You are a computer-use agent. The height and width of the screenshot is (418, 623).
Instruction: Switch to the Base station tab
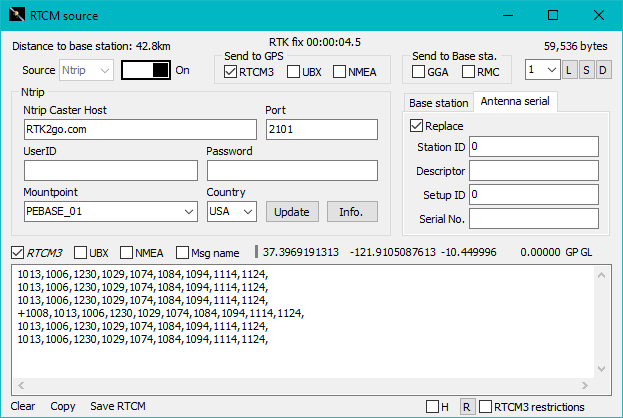point(439,103)
